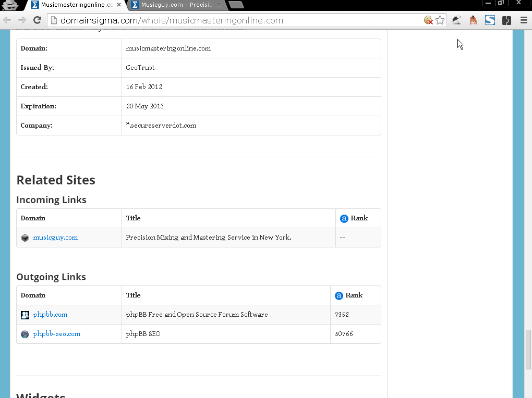Click the 'Expiration:' label

click(39, 106)
